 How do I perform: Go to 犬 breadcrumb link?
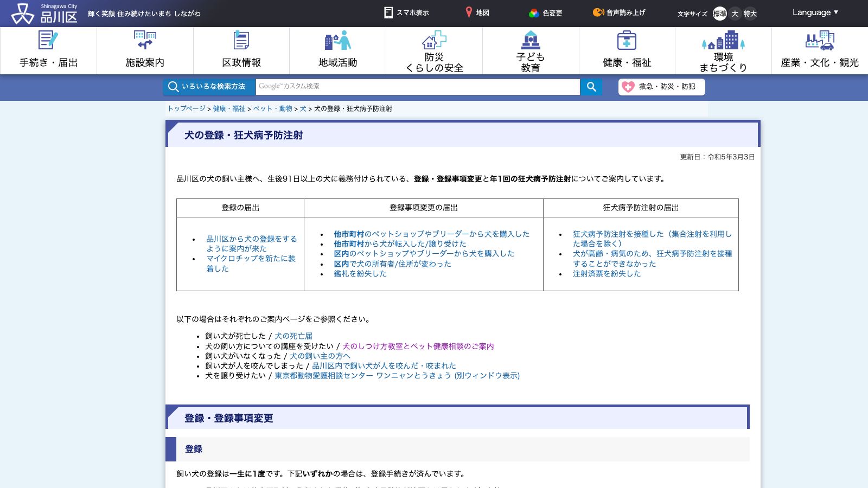coord(303,109)
